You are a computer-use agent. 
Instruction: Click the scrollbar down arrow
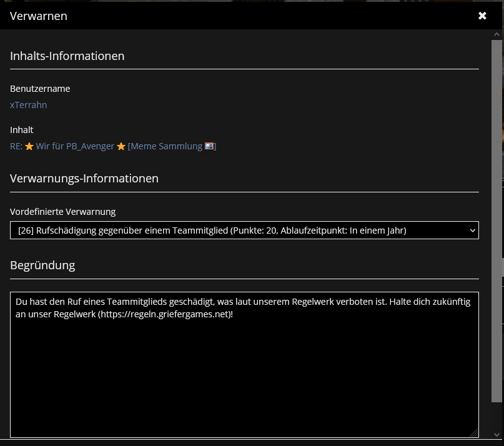(497, 434)
